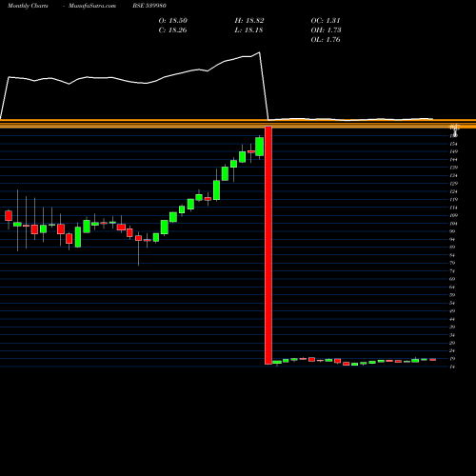Click the last green candle before the crash

260,147
